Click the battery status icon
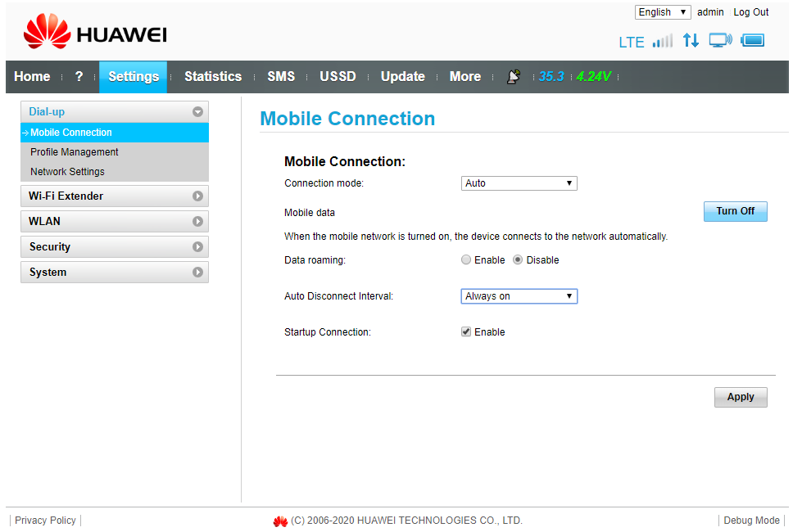The width and height of the screenshot is (793, 532). click(x=753, y=40)
